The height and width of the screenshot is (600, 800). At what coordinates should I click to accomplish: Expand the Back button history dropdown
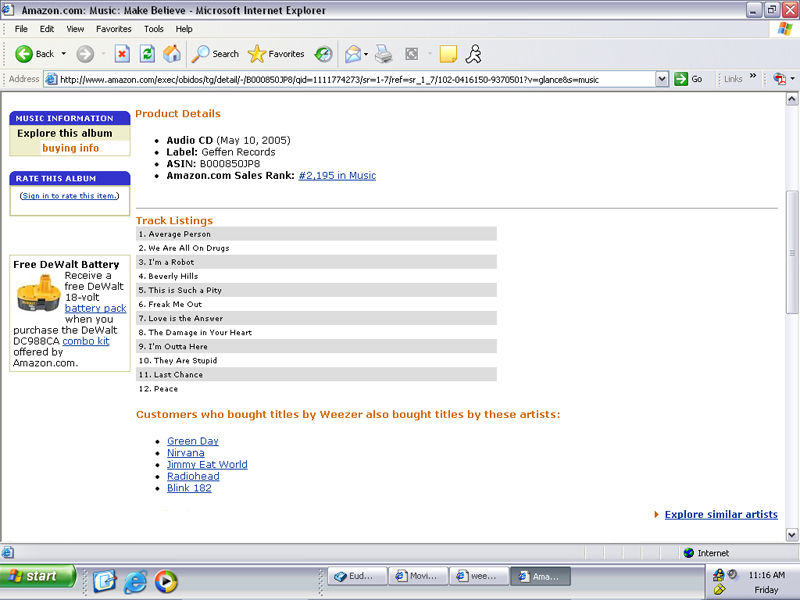[x=64, y=54]
